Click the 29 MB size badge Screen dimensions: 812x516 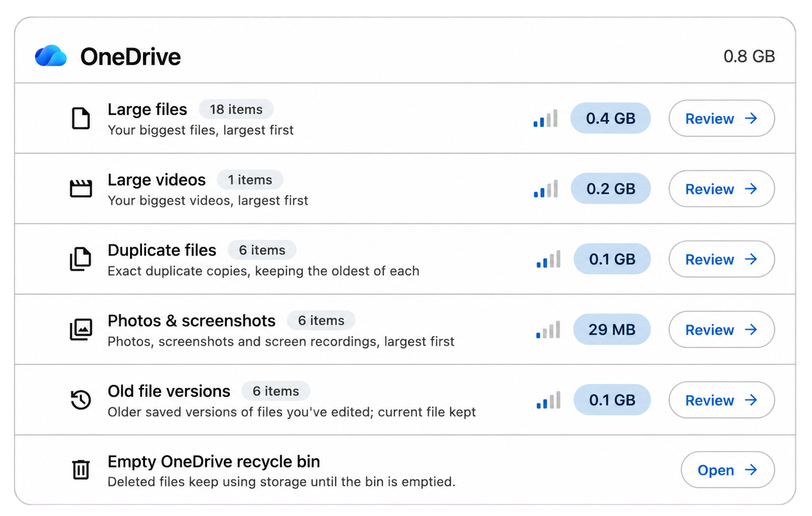pos(612,329)
